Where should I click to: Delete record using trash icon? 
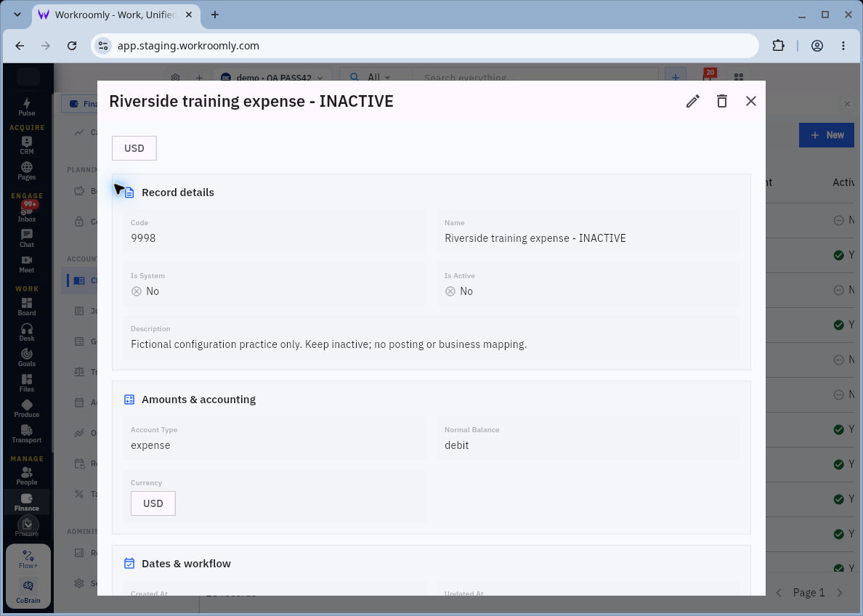(x=721, y=101)
